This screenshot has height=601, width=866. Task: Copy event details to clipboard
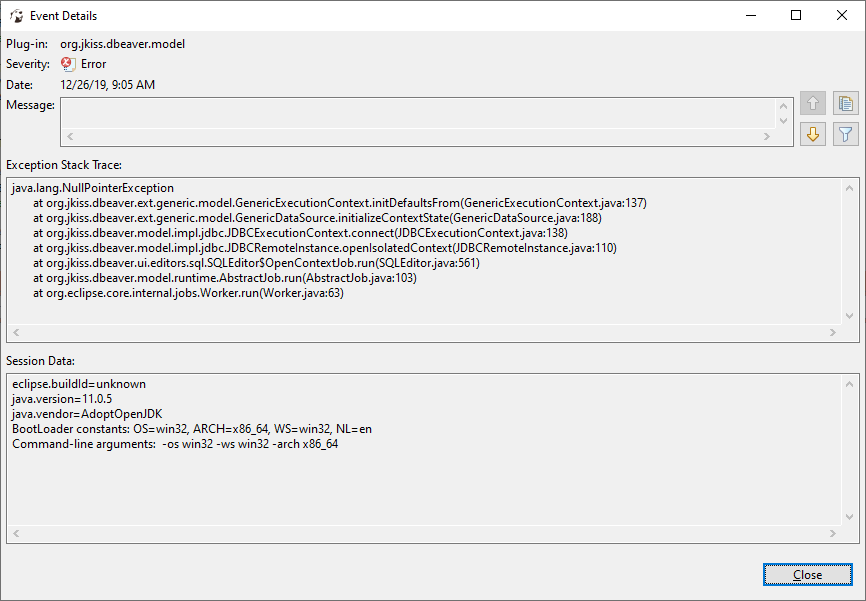pyautogui.click(x=845, y=103)
